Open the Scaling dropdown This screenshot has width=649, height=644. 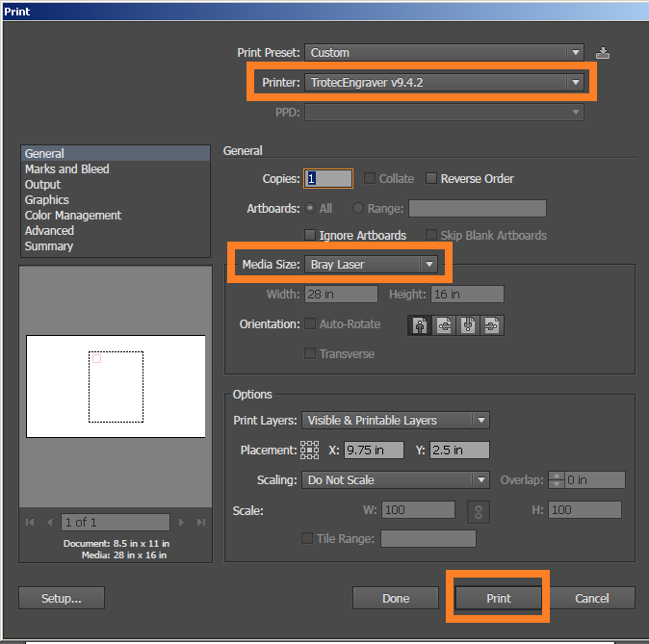tap(396, 480)
